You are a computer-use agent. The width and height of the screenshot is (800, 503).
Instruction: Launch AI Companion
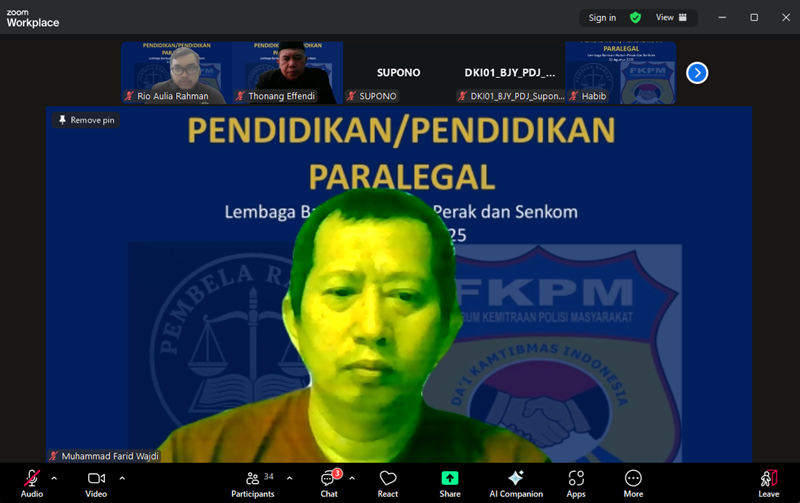coord(516,483)
